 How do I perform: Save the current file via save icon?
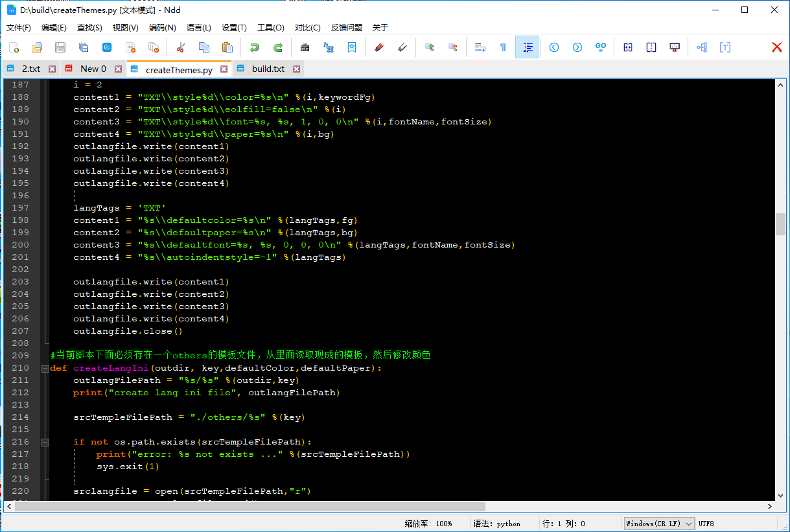click(x=60, y=47)
